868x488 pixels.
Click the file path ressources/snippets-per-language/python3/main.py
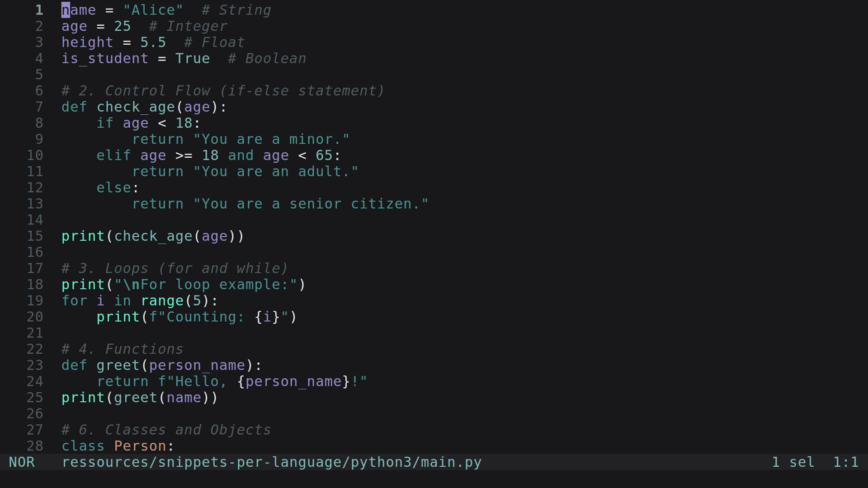271,462
